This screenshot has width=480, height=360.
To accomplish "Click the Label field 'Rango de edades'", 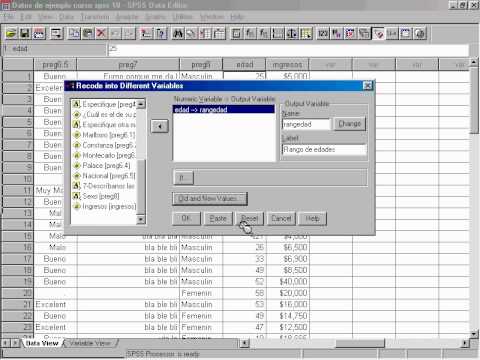I will point(324,150).
